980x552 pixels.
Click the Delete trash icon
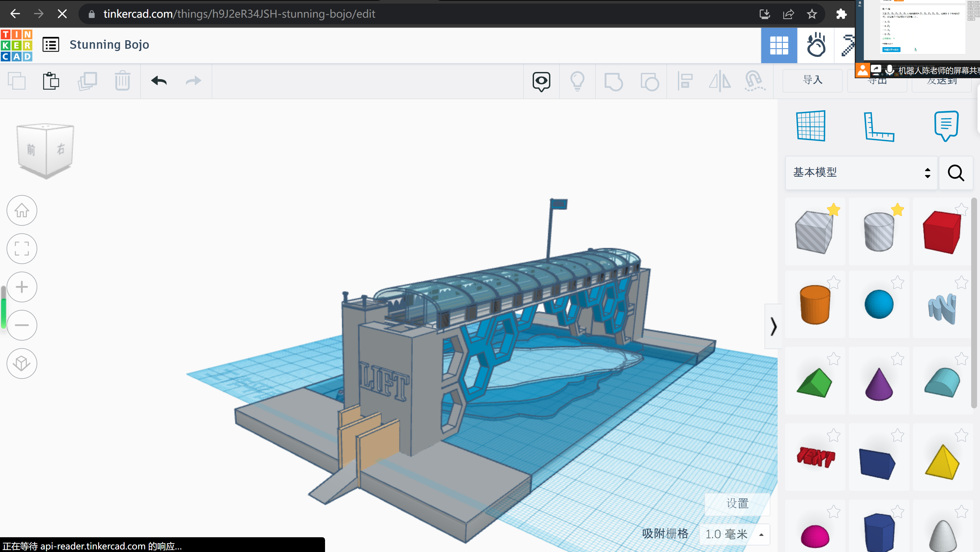tap(123, 81)
